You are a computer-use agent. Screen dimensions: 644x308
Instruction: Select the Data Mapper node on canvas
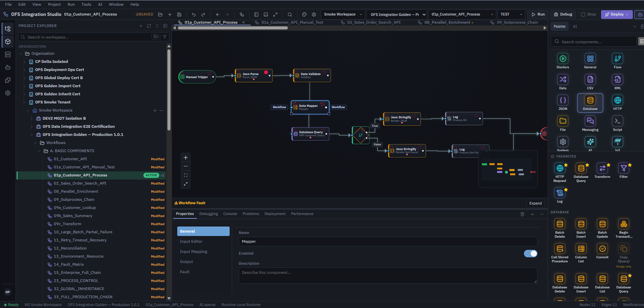(x=310, y=107)
